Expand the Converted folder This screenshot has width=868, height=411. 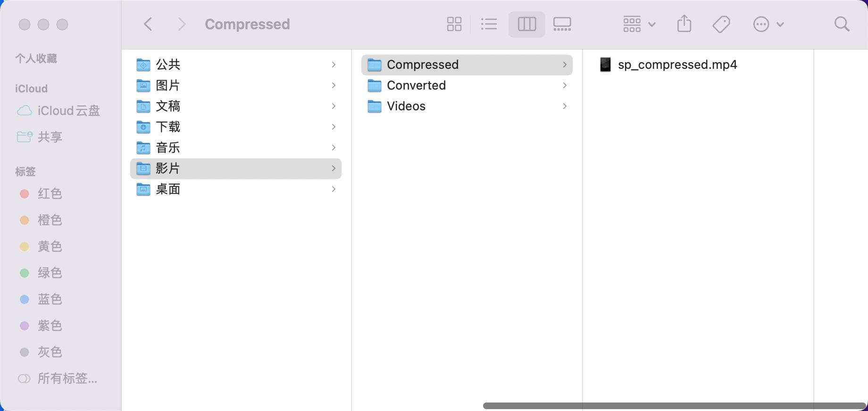[x=416, y=85]
